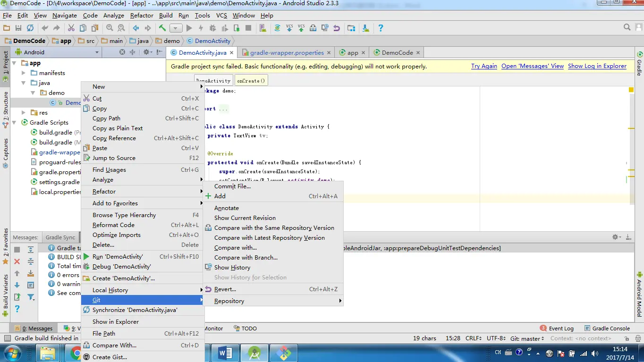Expand the Repository submenu
644x362 pixels.
click(273, 301)
